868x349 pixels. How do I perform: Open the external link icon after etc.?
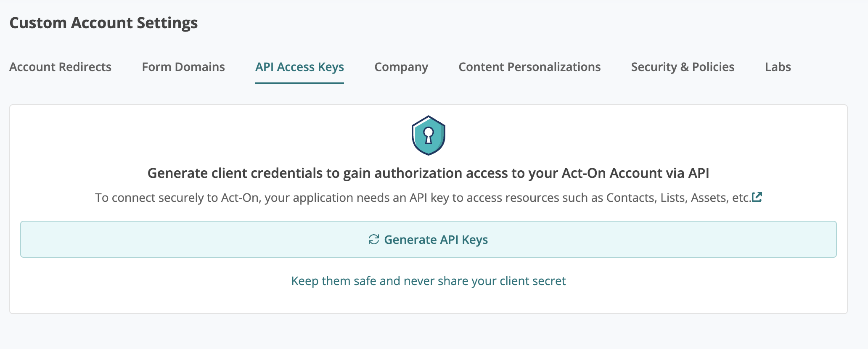[757, 197]
